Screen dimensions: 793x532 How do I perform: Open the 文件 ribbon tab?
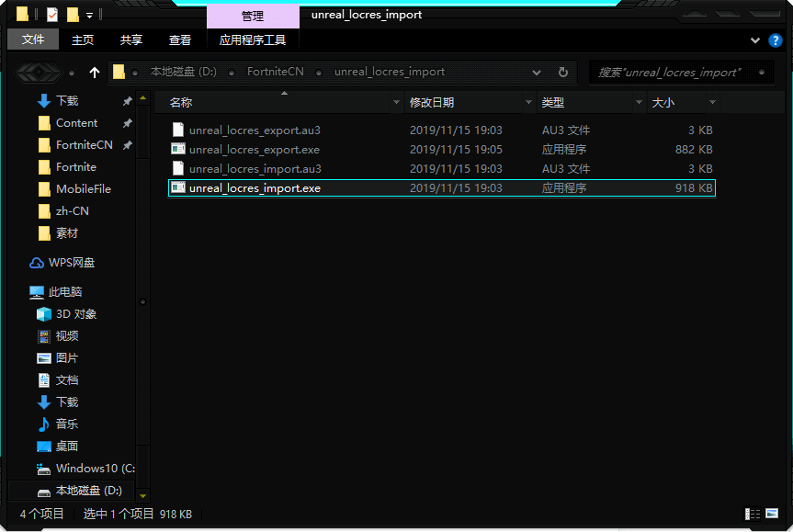click(x=33, y=40)
